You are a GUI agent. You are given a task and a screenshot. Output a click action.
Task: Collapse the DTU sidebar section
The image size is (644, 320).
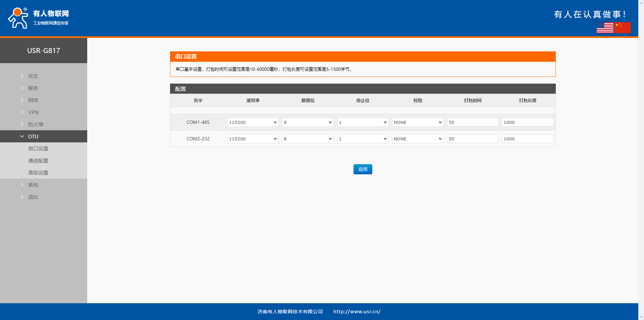(33, 136)
